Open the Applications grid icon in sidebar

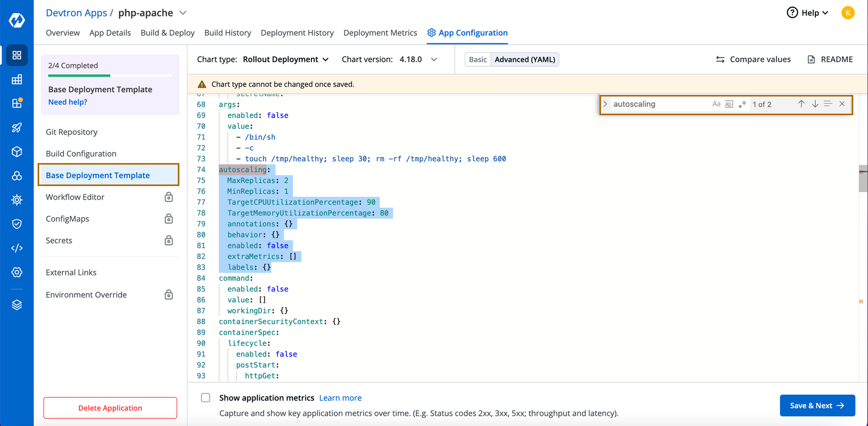click(x=17, y=55)
